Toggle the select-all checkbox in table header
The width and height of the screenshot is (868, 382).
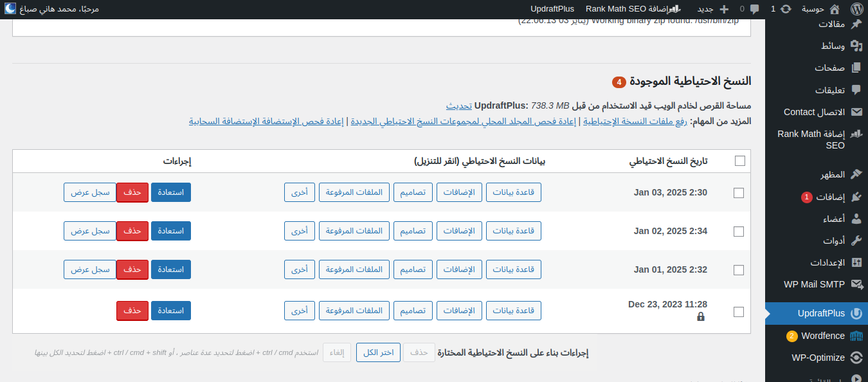[740, 161]
